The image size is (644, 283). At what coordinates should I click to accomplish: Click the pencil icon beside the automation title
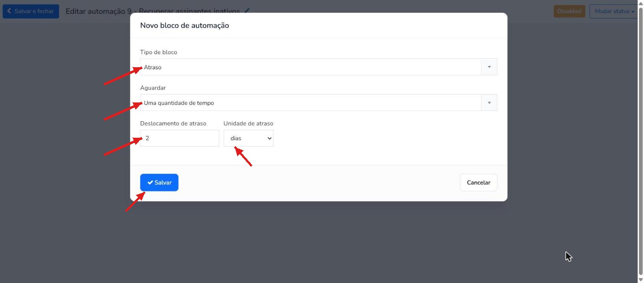(x=247, y=11)
